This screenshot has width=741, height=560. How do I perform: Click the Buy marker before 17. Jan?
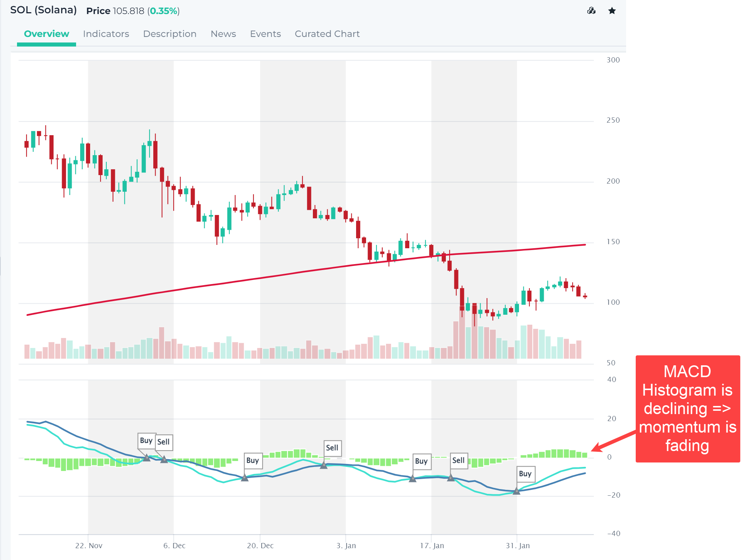coord(421,461)
